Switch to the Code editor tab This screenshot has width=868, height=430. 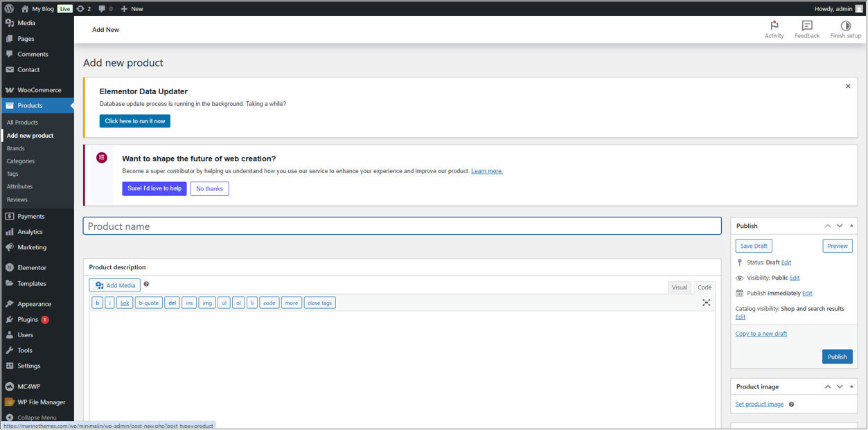pos(705,287)
